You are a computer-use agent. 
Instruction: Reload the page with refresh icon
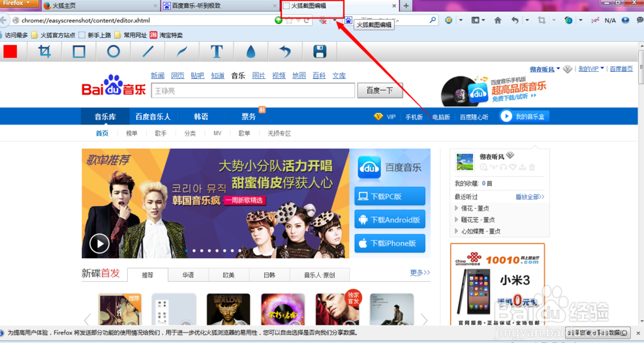point(307,20)
